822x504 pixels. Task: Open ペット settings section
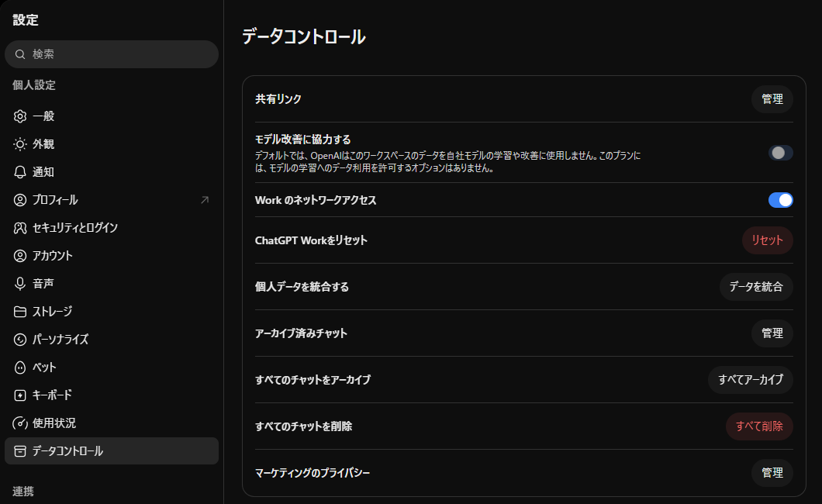pos(111,368)
